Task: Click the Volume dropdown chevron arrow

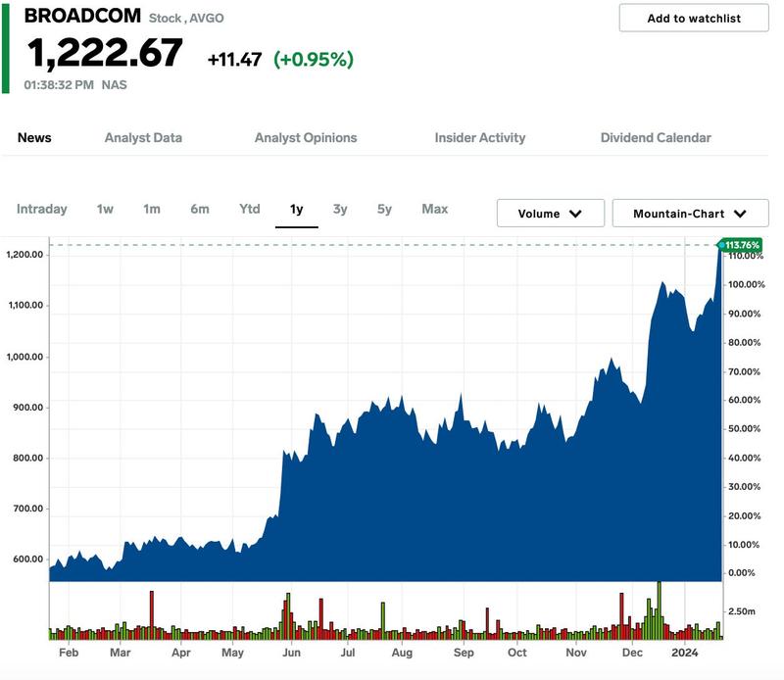Action: coord(575,214)
